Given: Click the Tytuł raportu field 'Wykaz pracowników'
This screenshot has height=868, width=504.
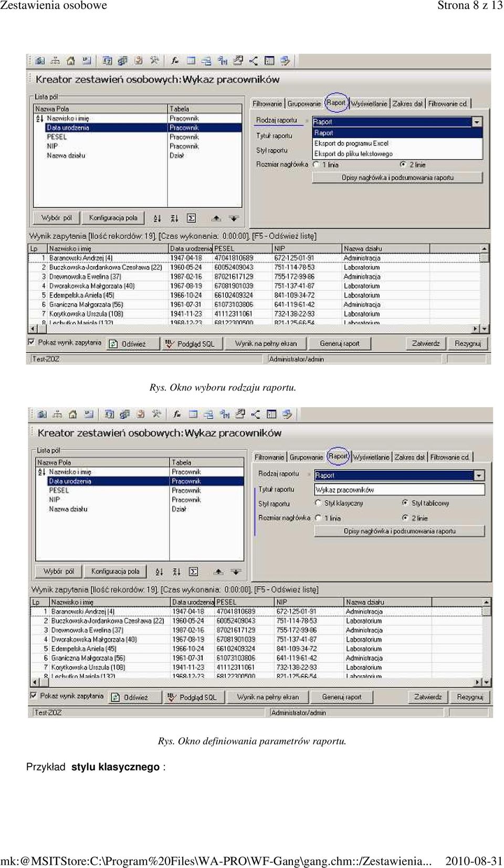Looking at the screenshot, I should 400,490.
